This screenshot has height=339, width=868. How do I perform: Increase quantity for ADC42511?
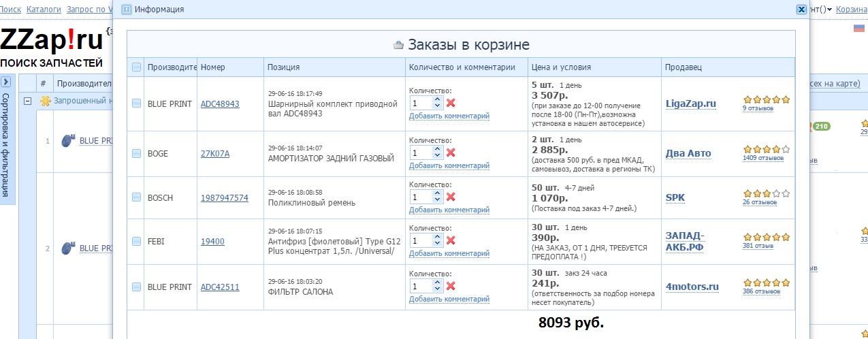(x=437, y=282)
